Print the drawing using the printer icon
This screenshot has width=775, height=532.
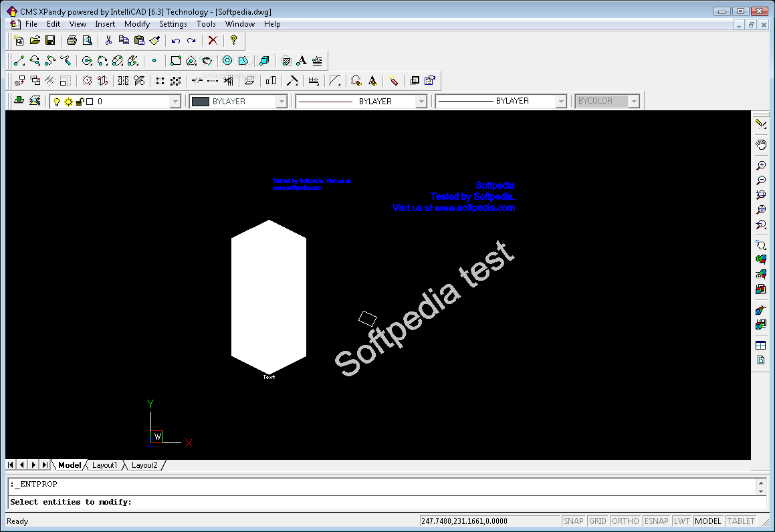pos(72,41)
